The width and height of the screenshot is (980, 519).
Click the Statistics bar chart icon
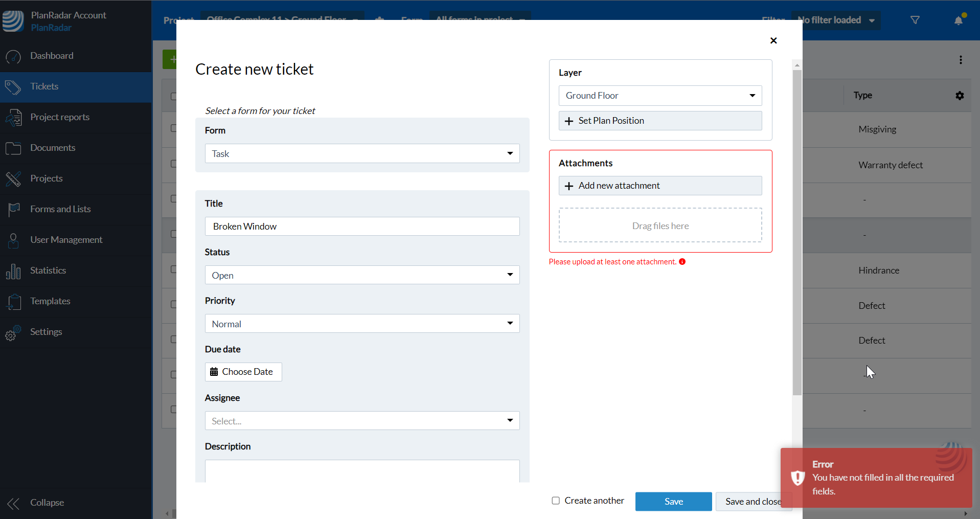click(13, 271)
